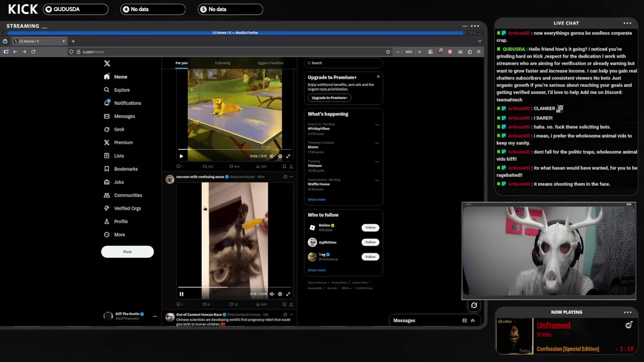This screenshot has height=362, width=644.
Task: Click Show more under Who to follow
Action: 316,270
